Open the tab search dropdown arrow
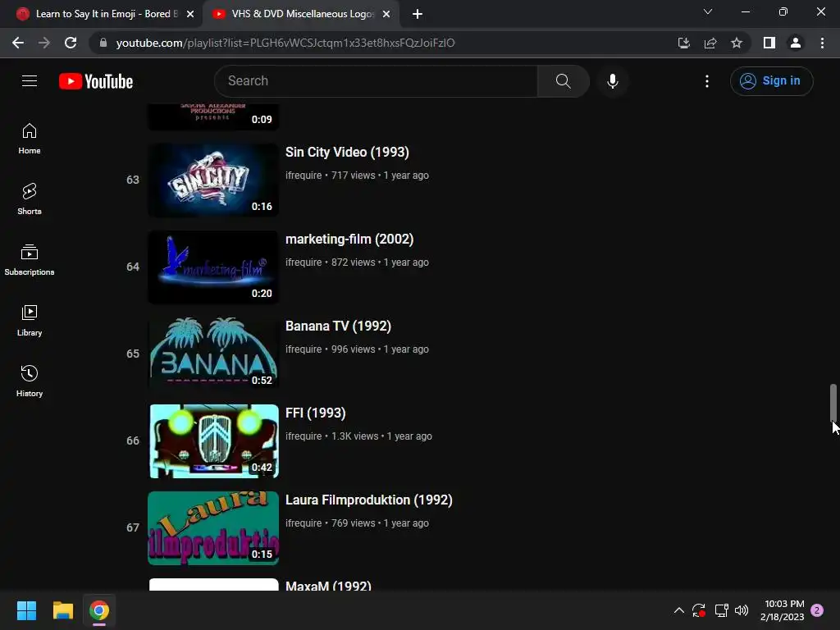The image size is (840, 630). tap(708, 11)
